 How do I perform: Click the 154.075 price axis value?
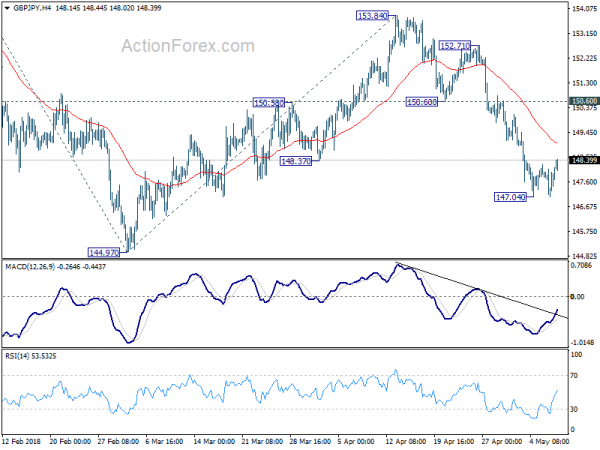tap(584, 9)
